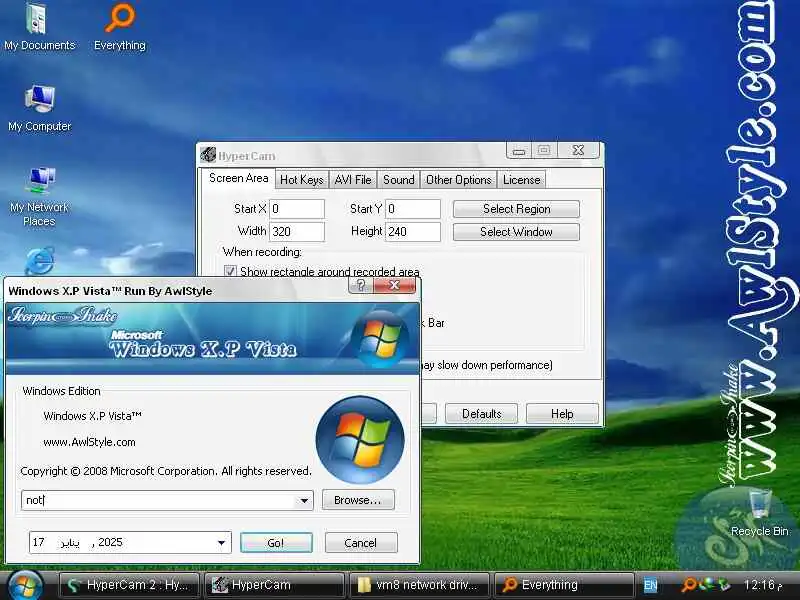The image size is (800, 600).
Task: Open the Other Options tab
Action: [458, 180]
